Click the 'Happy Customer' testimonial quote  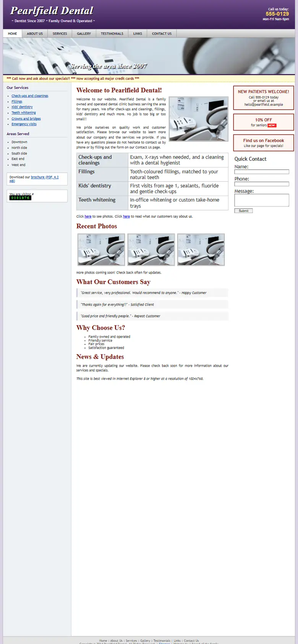(152, 293)
